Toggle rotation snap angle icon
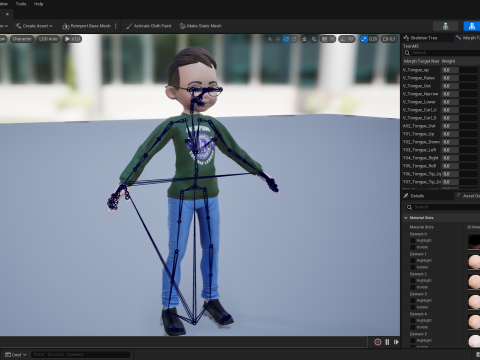Image resolution: width=480 pixels, height=360 pixels. point(343,39)
